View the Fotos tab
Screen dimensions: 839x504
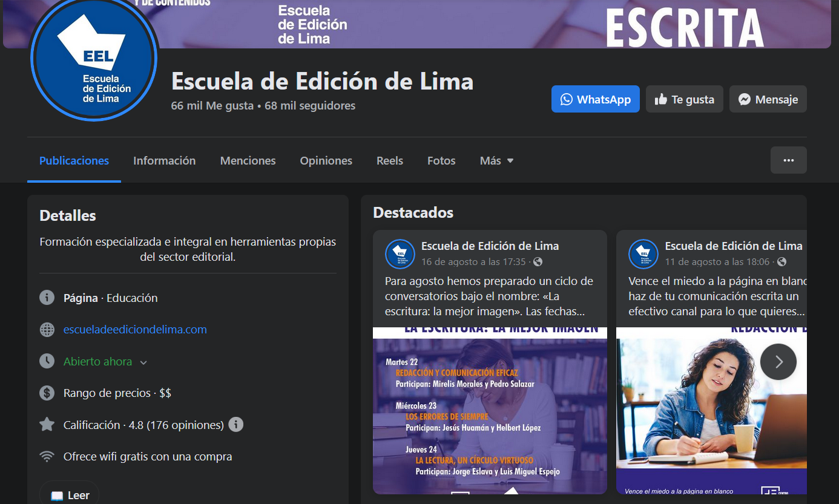441,160
